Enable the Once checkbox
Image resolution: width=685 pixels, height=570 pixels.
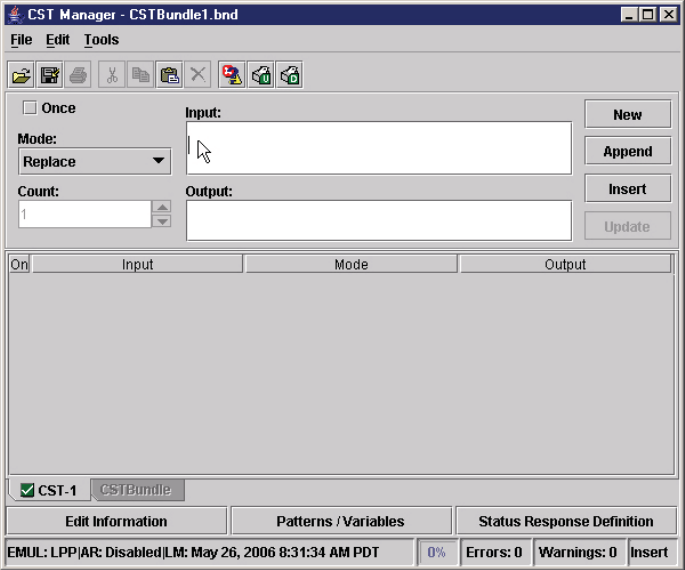30,107
